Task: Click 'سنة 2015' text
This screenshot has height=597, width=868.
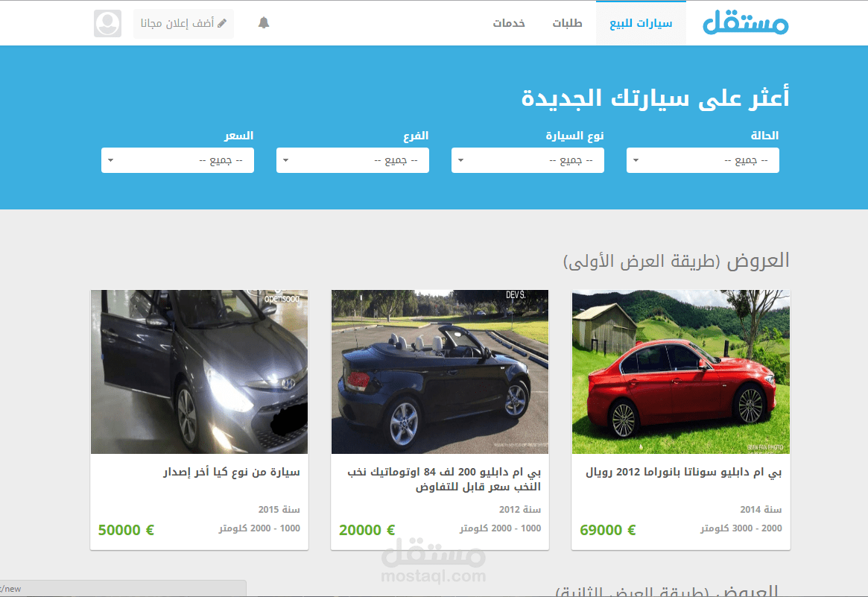Action: [279, 509]
